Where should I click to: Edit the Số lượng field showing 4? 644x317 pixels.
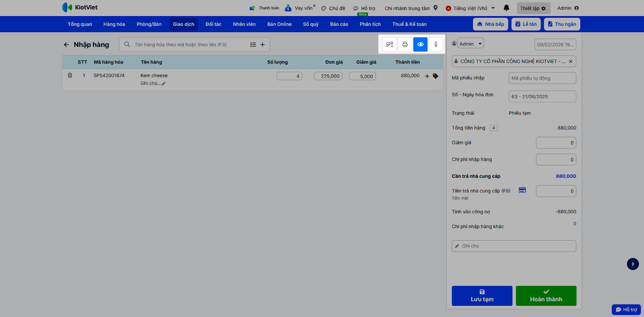(289, 76)
